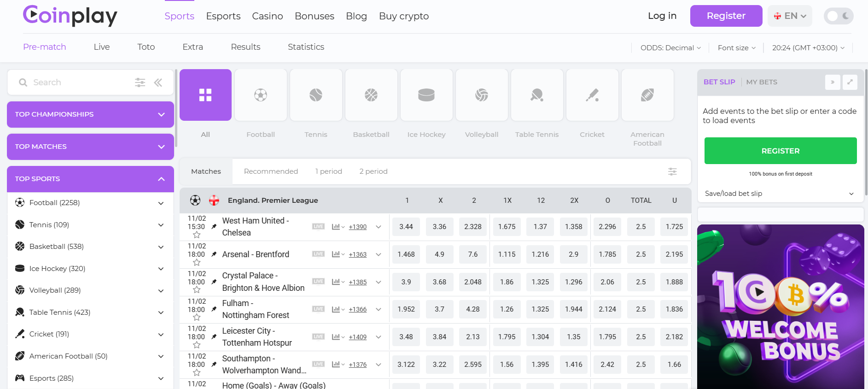The width and height of the screenshot is (868, 389).
Task: Open the Casino menu item
Action: [268, 16]
